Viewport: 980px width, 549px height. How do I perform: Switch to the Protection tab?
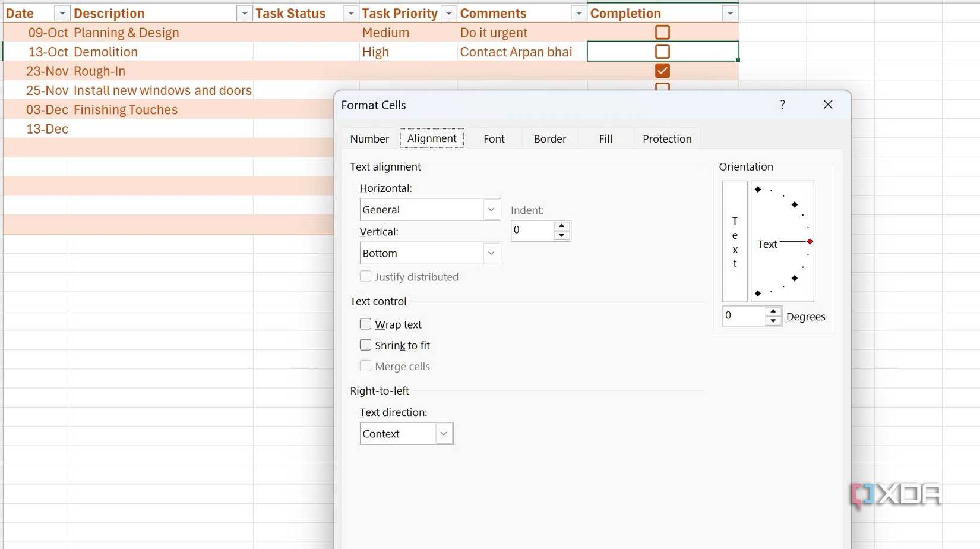point(667,138)
